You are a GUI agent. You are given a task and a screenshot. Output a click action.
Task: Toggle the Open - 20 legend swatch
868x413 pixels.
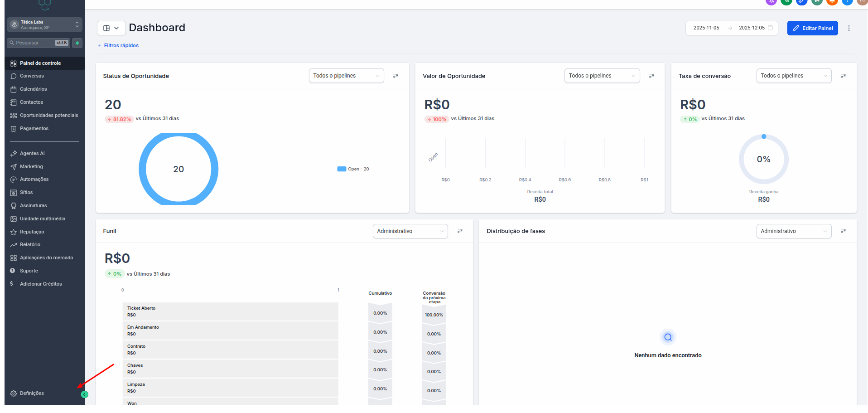coord(342,169)
